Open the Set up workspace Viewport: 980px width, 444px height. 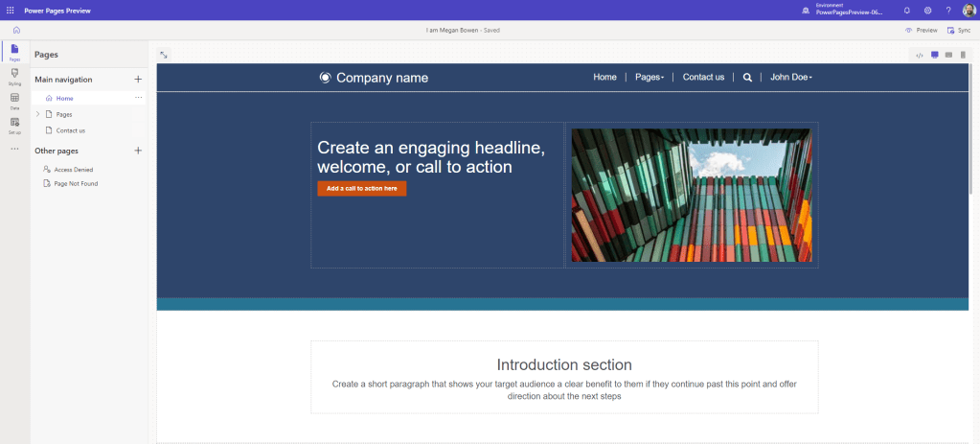point(14,125)
